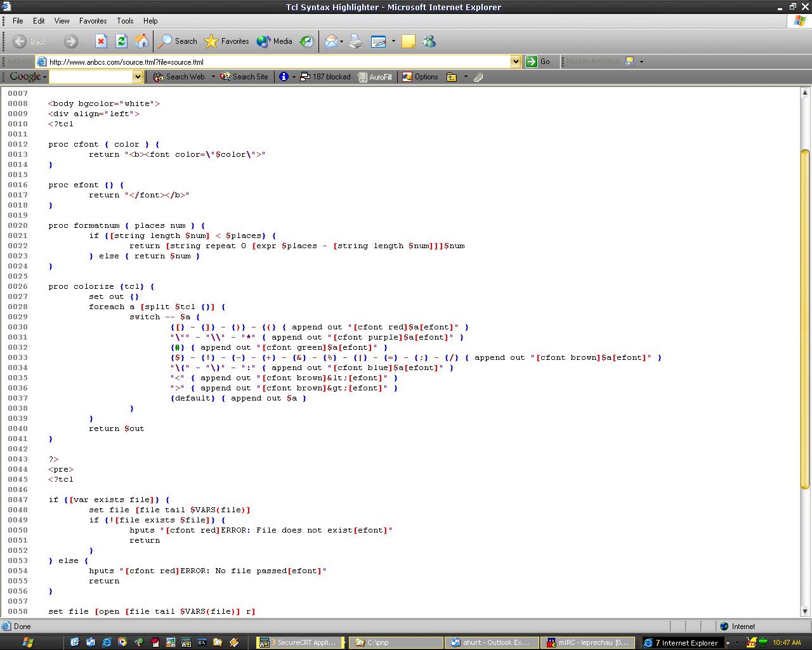Click the blue Page Info icon

284,77
